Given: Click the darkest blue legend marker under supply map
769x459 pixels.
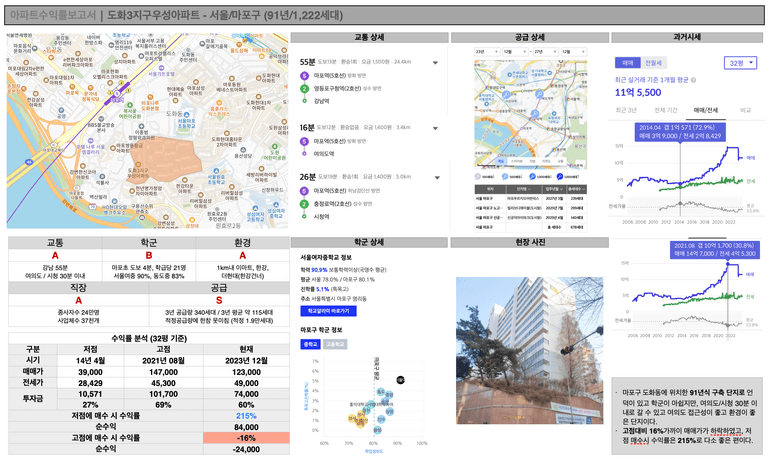Looking at the screenshot, I should pos(560,177).
